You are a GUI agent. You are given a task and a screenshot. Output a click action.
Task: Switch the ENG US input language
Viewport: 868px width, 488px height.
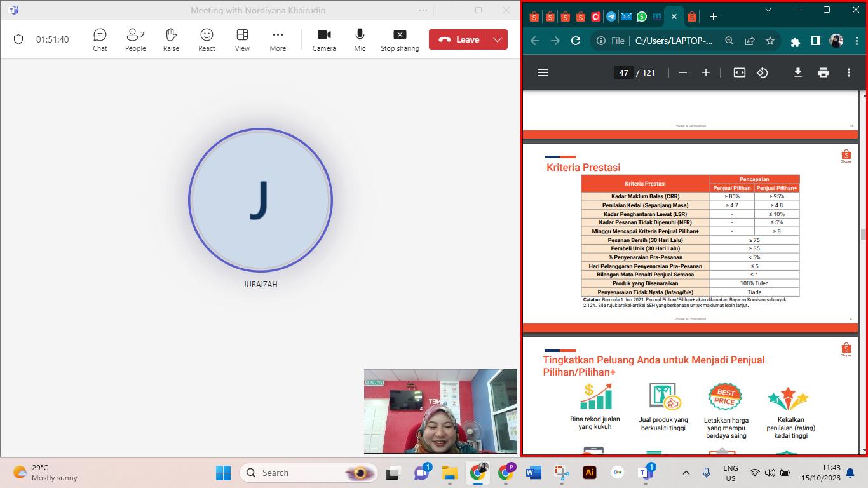[x=731, y=473]
